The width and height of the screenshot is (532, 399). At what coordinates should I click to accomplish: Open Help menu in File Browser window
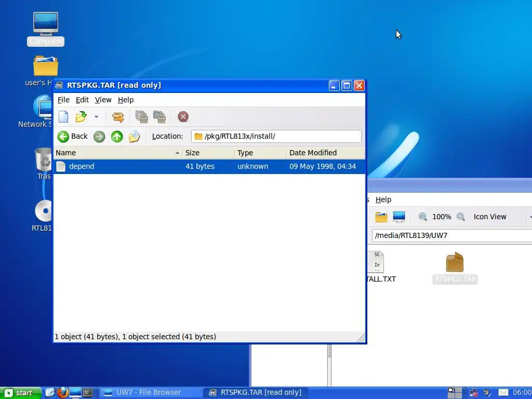pos(383,199)
